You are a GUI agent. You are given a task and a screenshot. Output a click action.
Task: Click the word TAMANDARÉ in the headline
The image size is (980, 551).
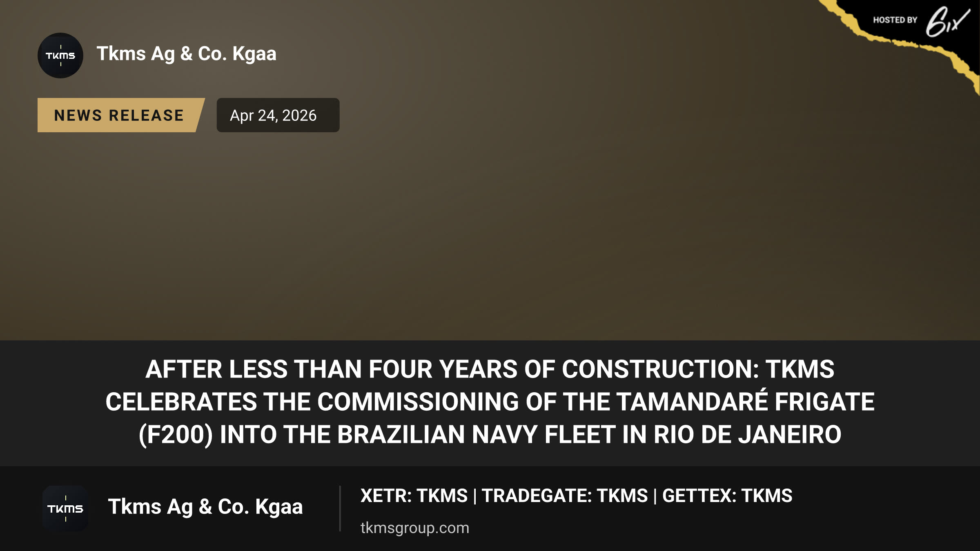tap(692, 402)
